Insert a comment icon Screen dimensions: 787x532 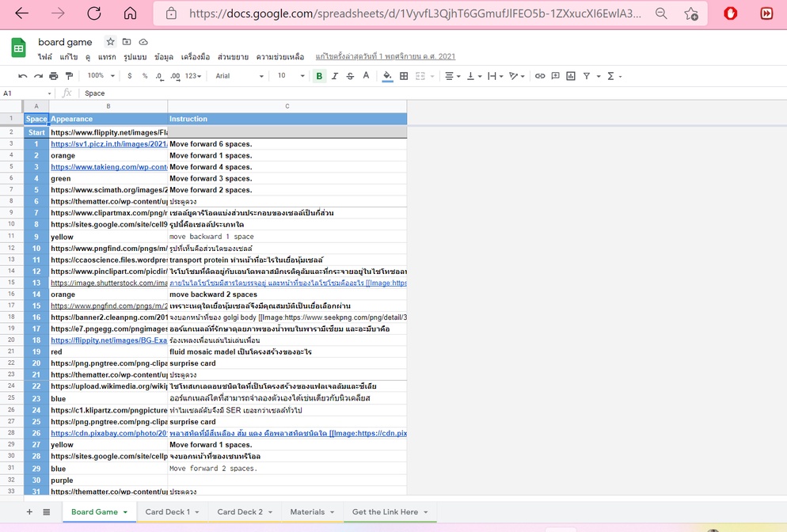tap(556, 76)
